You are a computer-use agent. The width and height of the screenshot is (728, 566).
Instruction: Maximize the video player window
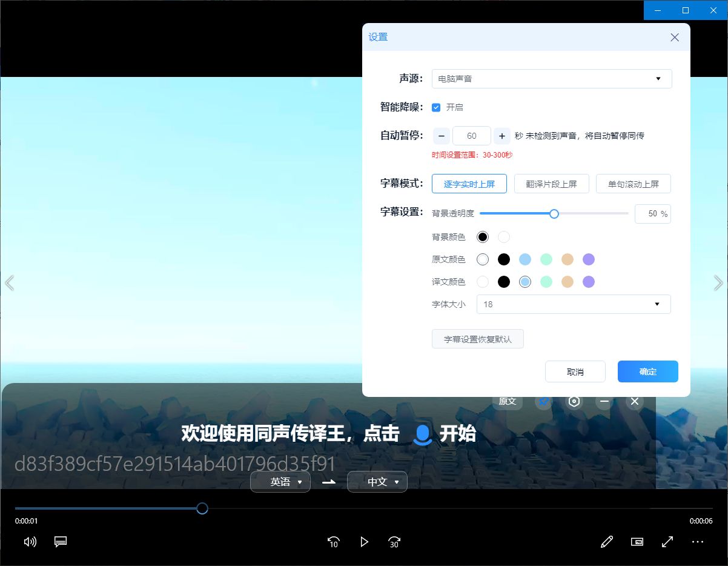click(x=686, y=10)
